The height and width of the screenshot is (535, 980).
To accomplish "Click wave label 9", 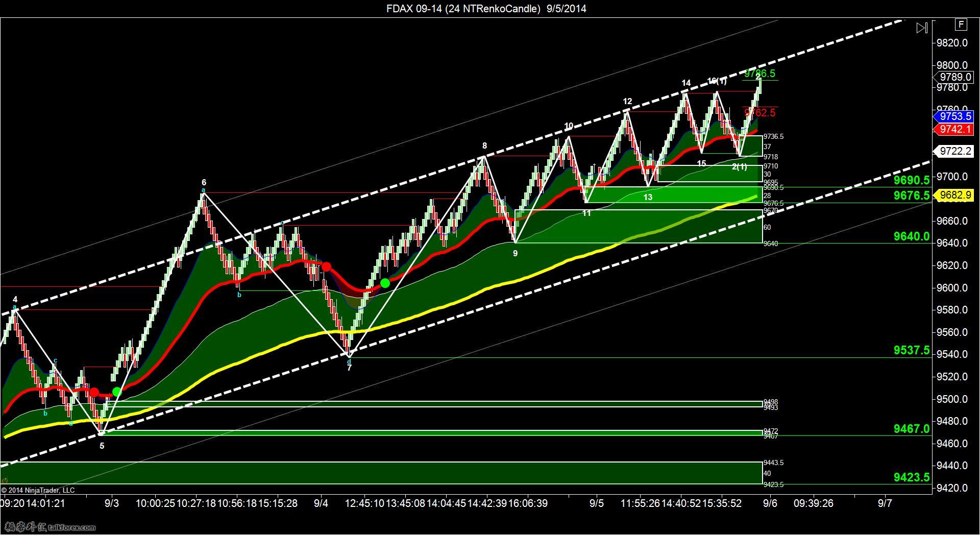I will [x=515, y=253].
